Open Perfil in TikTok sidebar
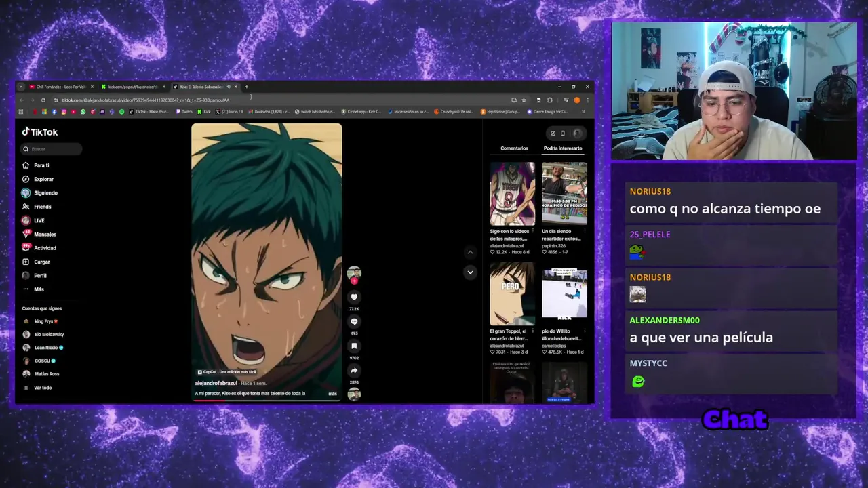This screenshot has width=868, height=488. coord(35,276)
